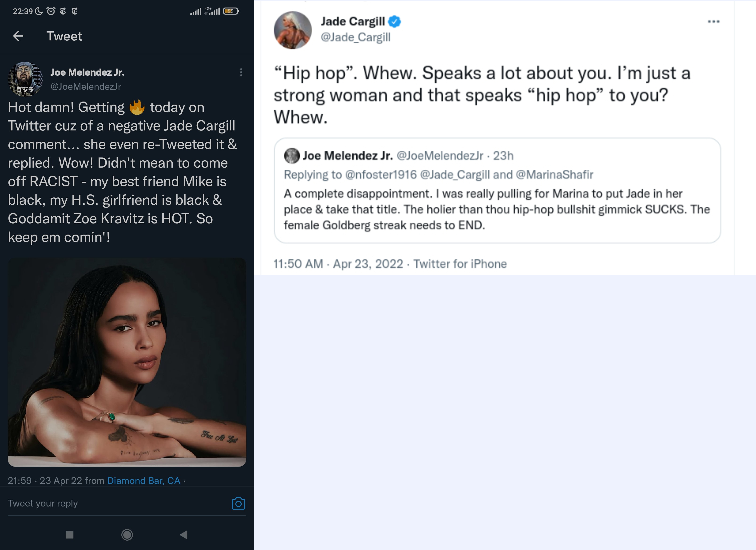Click the Twitter for iPhone source label
This screenshot has width=756, height=550.
point(460,264)
